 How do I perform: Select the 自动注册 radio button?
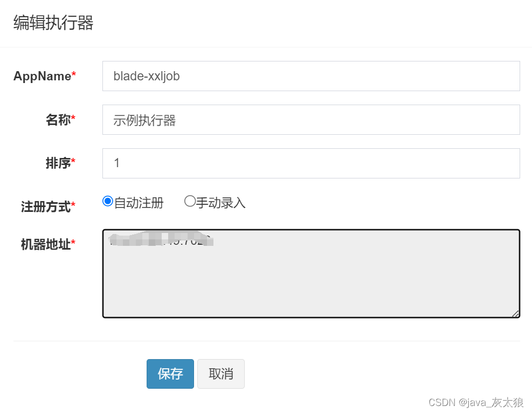(107, 201)
